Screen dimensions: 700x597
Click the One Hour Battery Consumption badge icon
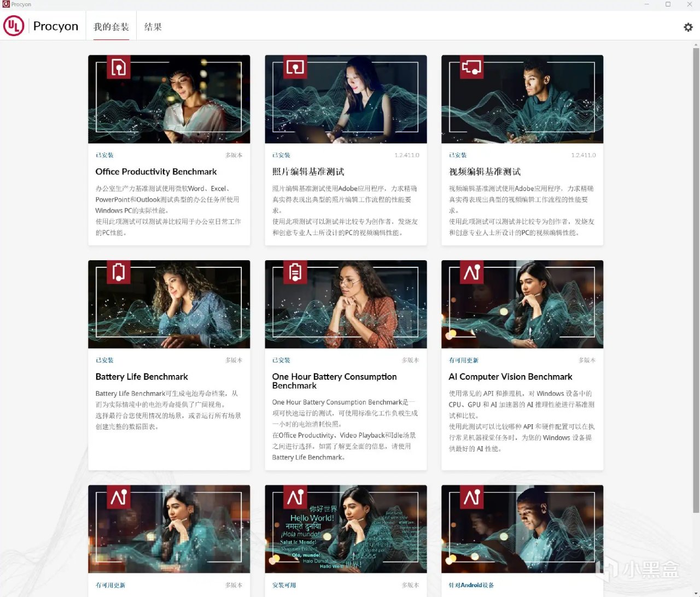click(x=295, y=272)
